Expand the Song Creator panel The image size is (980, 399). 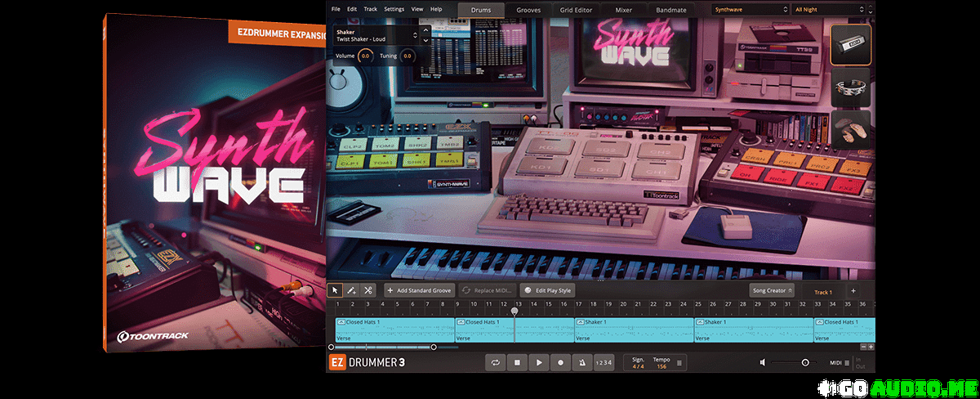click(x=772, y=290)
